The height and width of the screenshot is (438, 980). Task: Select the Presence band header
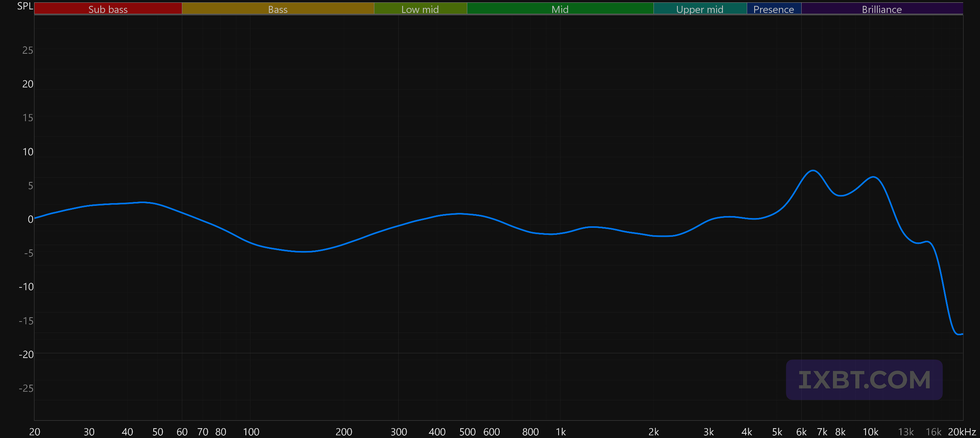pos(773,9)
